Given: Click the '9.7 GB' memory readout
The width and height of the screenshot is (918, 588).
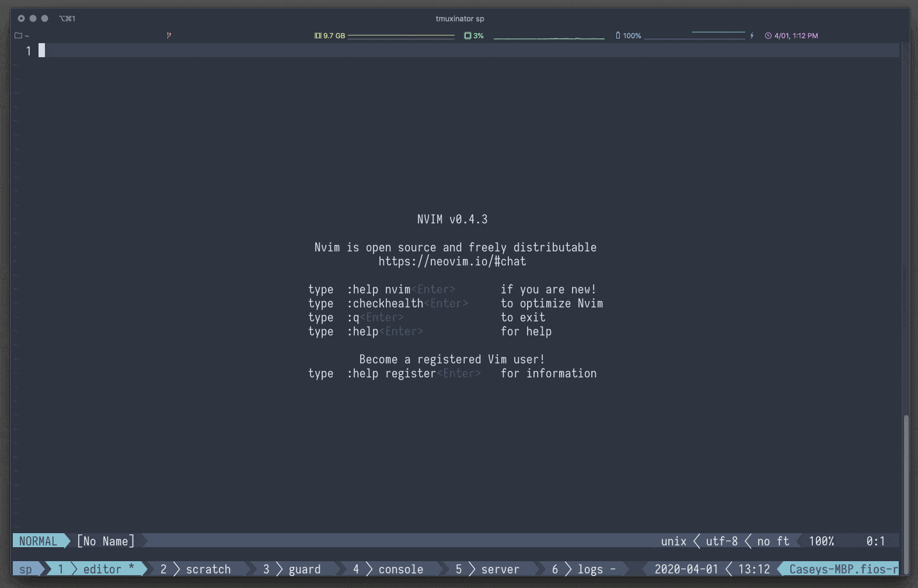Looking at the screenshot, I should [334, 36].
